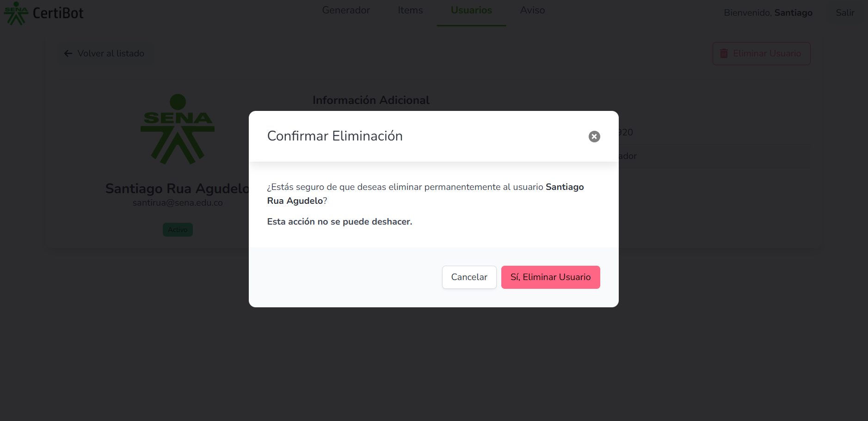Viewport: 868px width, 421px height.
Task: Confirm with Sí, Eliminar Usuario
Action: 550,277
